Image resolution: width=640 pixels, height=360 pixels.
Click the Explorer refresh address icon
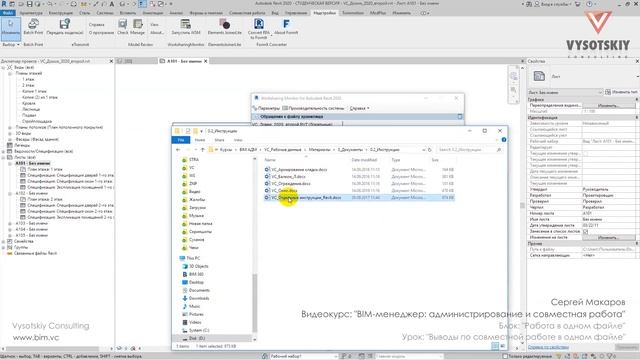[430, 150]
